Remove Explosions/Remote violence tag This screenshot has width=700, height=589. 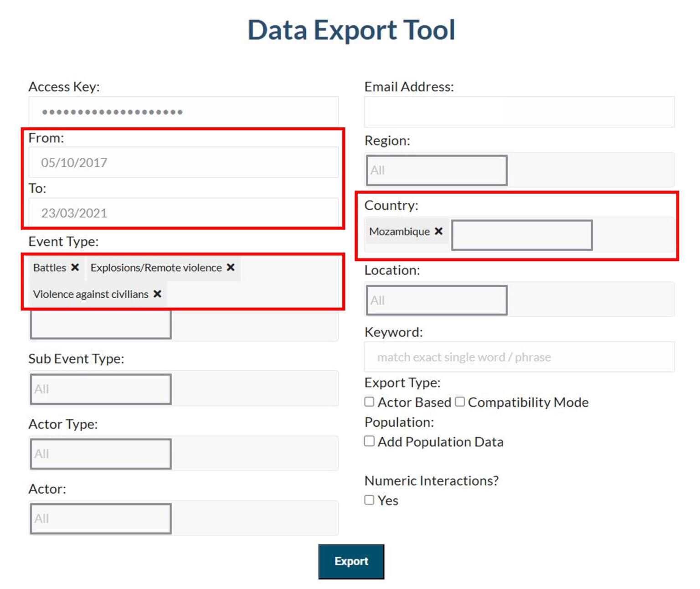tap(231, 267)
